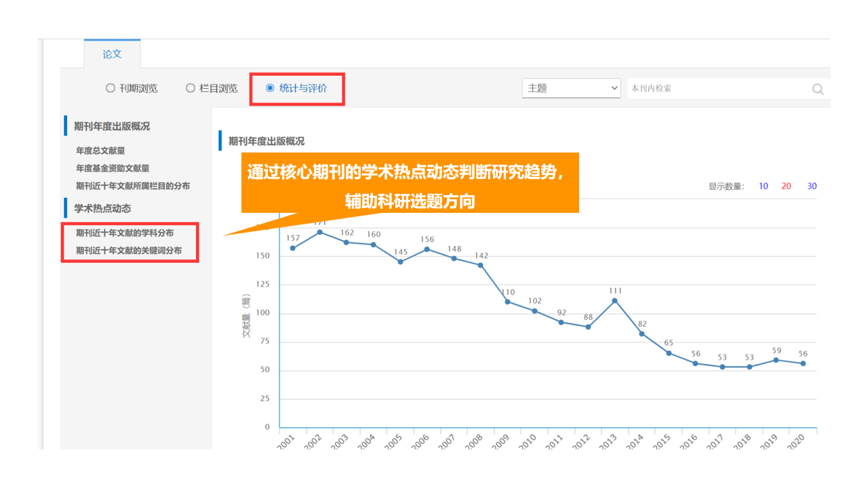Click the search magnifier icon
Viewport: 868px width, 488px height.
[818, 89]
